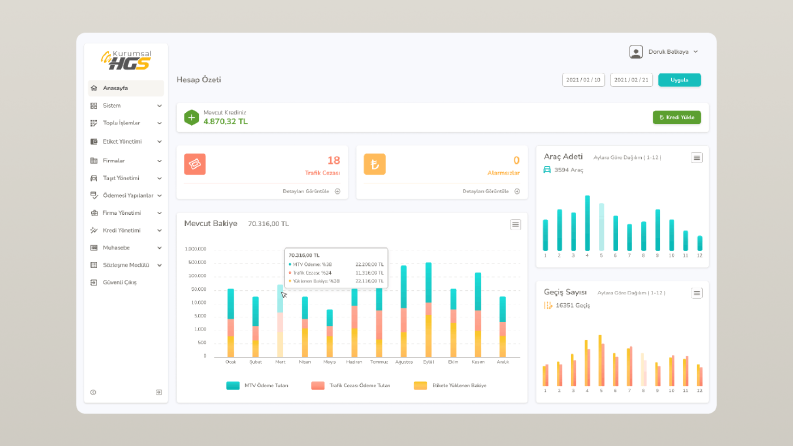Screen dimensions: 793x446
Task: Expand the Firma Yönetimi chevron
Action: 159,213
